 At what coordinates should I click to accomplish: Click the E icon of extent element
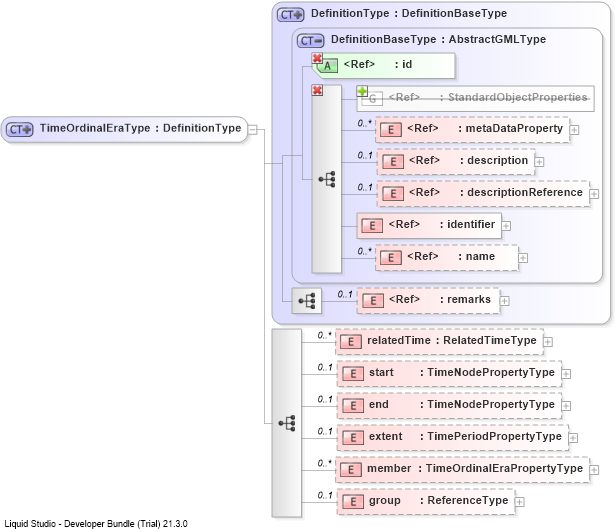(353, 438)
